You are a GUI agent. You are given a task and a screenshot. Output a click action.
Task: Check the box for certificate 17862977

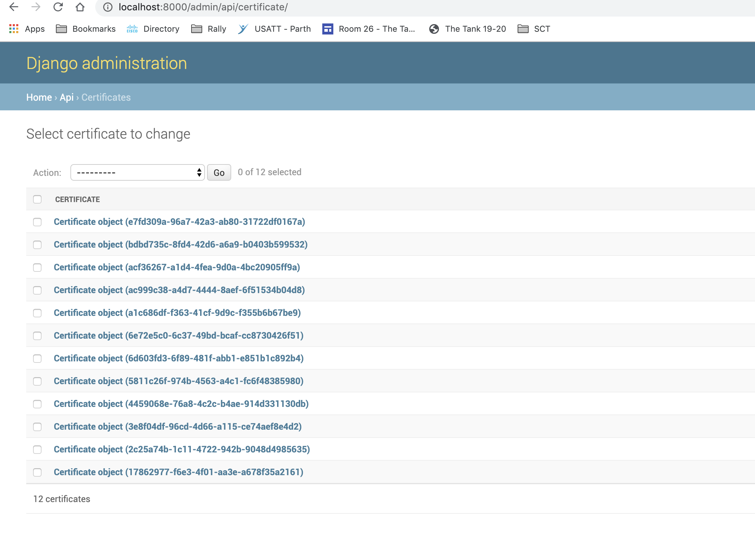(37, 472)
